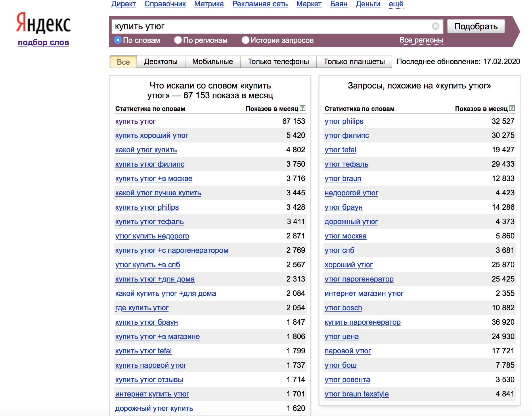Open the паровой утюг similar query
Screen dimensions: 532x416
pos(348,351)
